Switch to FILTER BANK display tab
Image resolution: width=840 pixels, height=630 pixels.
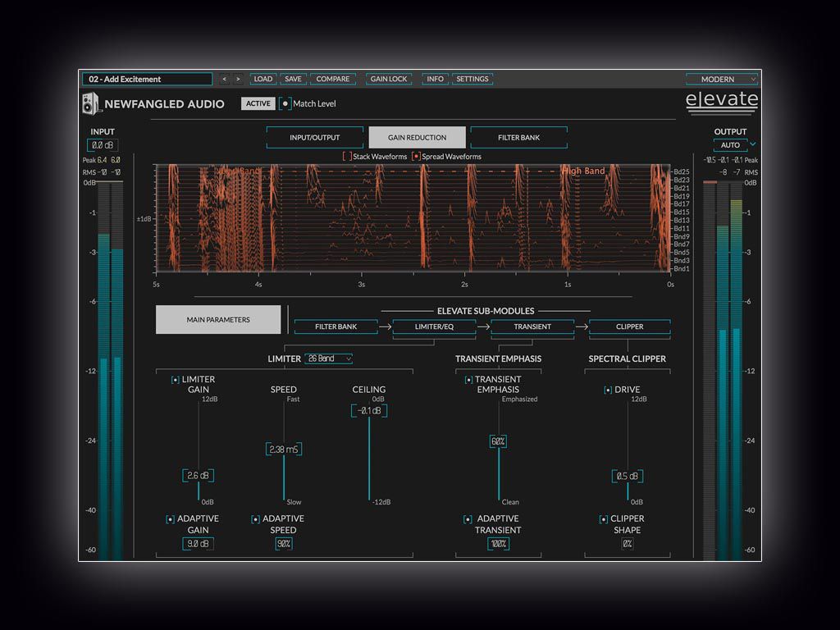pyautogui.click(x=518, y=137)
